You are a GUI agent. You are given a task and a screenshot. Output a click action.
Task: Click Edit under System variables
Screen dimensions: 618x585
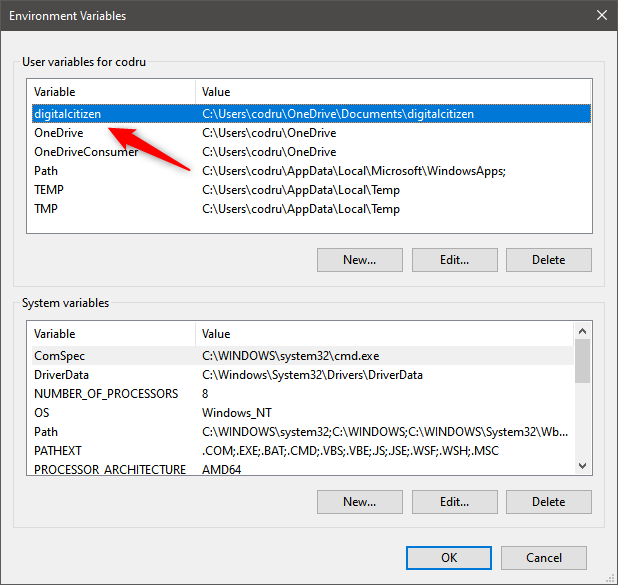click(454, 502)
